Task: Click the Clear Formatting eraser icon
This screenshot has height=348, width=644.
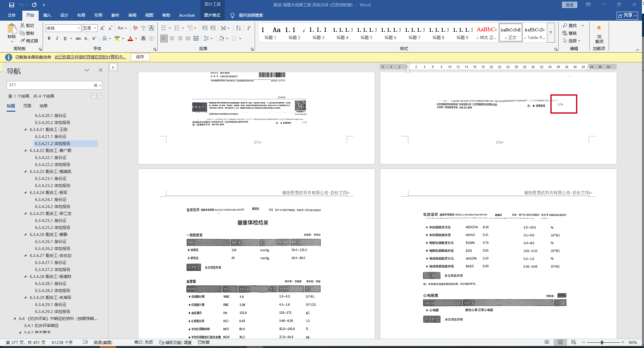Action: [135, 28]
